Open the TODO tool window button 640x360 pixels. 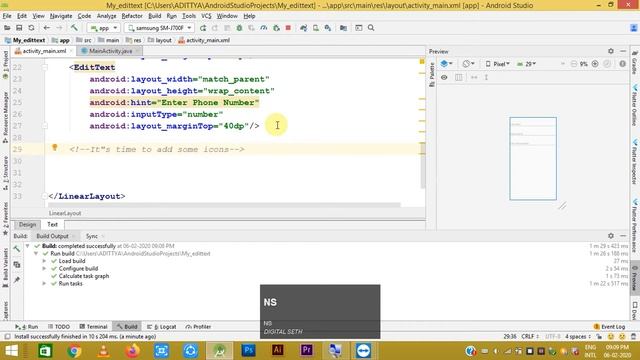(59, 327)
